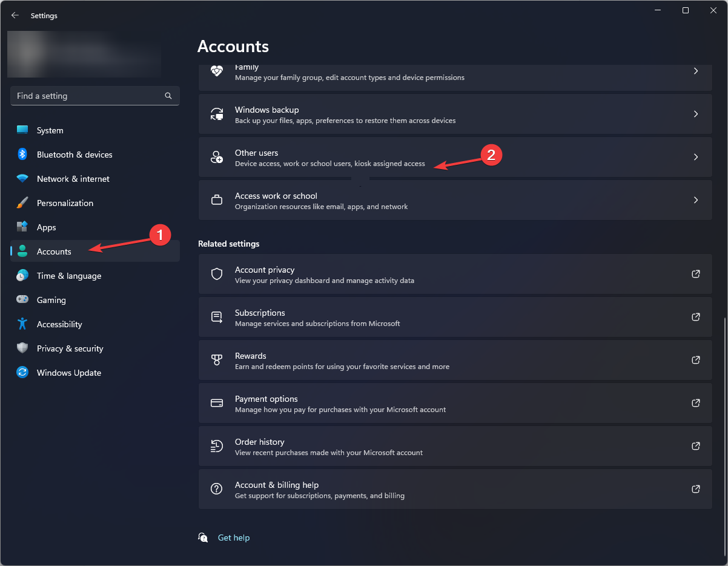
Task: Click Access work or school title
Action: pyautogui.click(x=276, y=196)
